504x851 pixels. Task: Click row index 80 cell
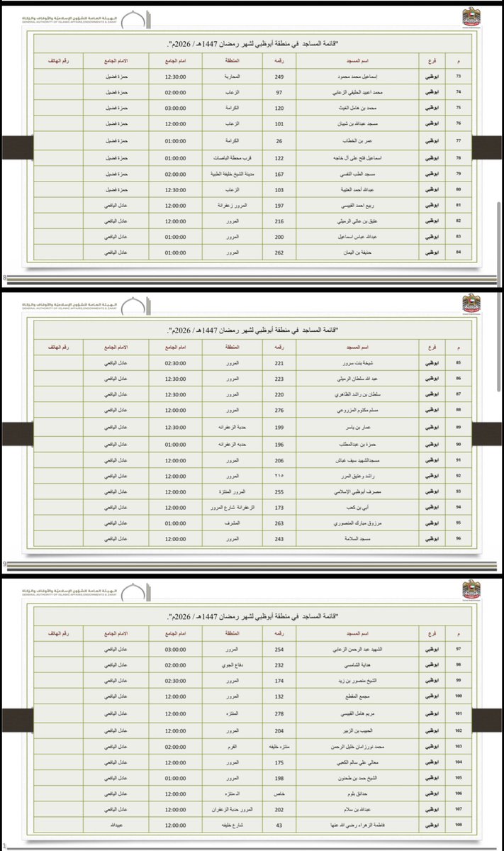pos(459,190)
